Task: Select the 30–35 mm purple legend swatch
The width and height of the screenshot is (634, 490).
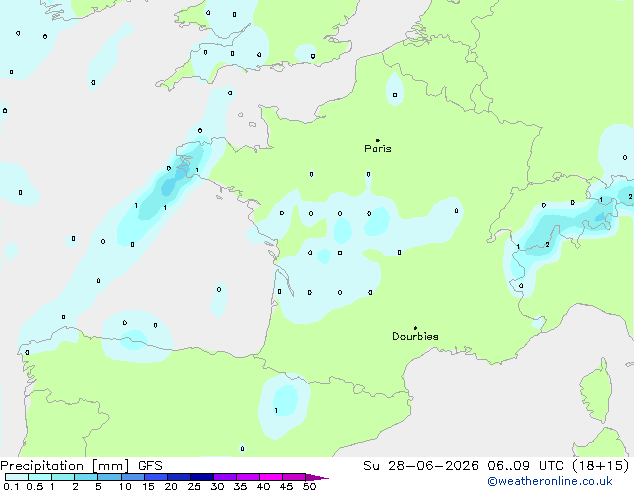Action: click(x=224, y=477)
